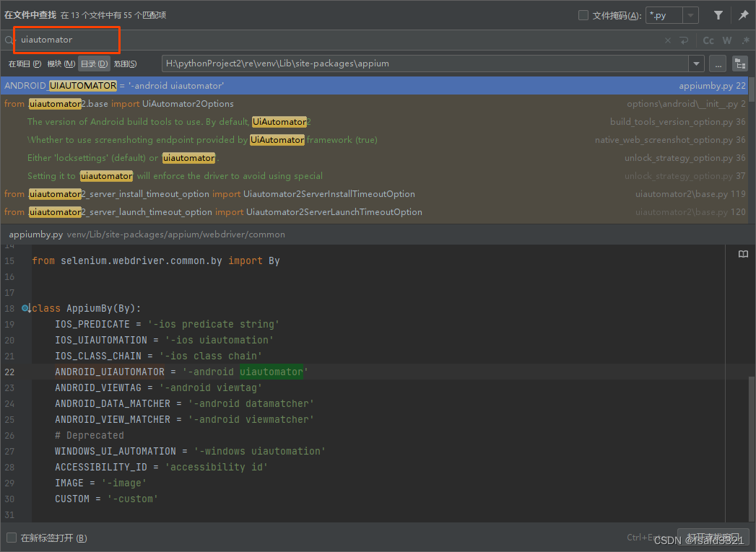
Task: Check the 文件掩码 checkbox
Action: [x=583, y=14]
